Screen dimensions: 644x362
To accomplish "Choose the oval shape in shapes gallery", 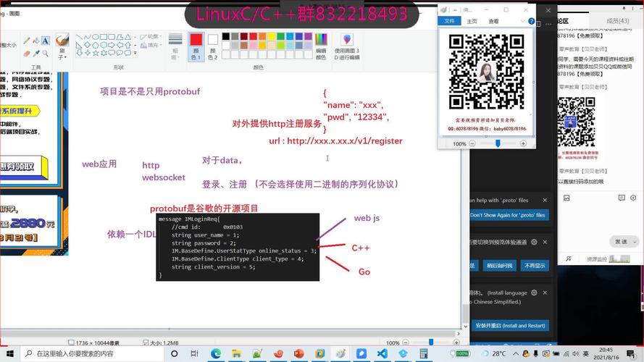I will pyautogui.click(x=96, y=37).
